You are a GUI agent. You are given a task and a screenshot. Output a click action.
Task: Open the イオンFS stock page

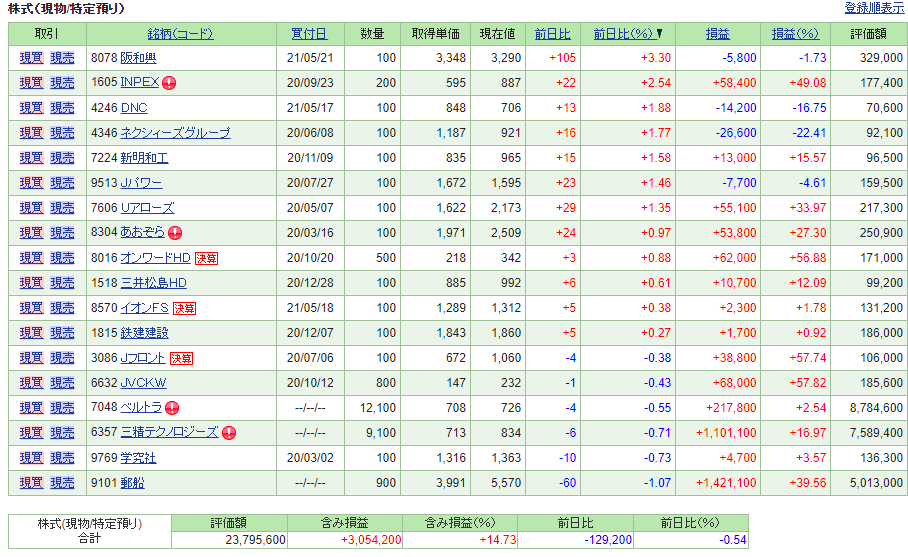pos(145,308)
